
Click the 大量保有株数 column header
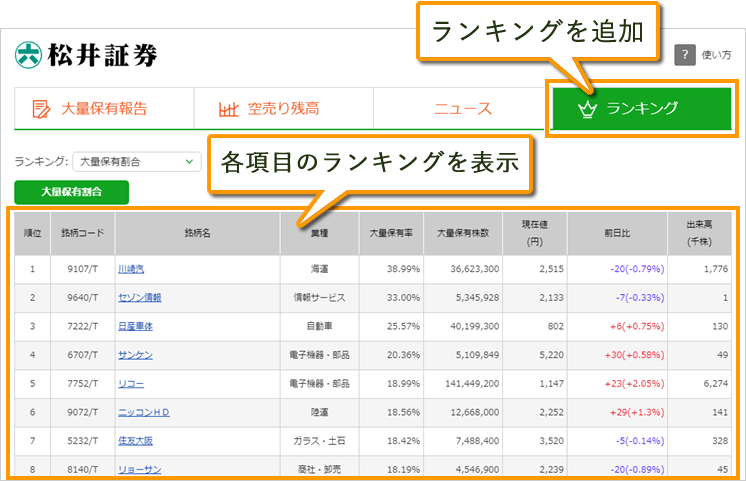pos(463,233)
